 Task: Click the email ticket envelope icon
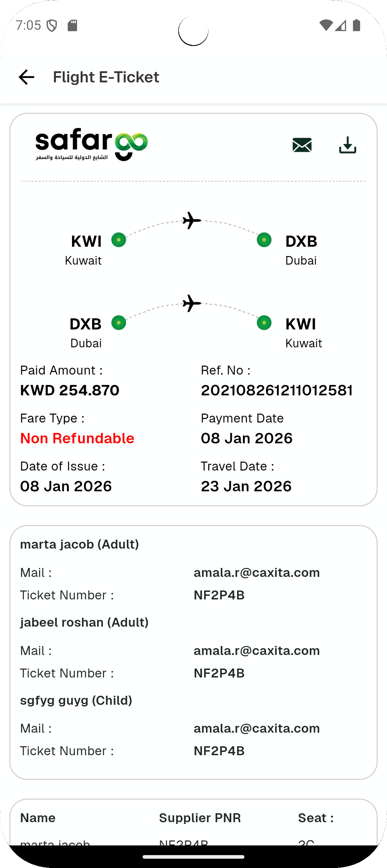coord(302,145)
